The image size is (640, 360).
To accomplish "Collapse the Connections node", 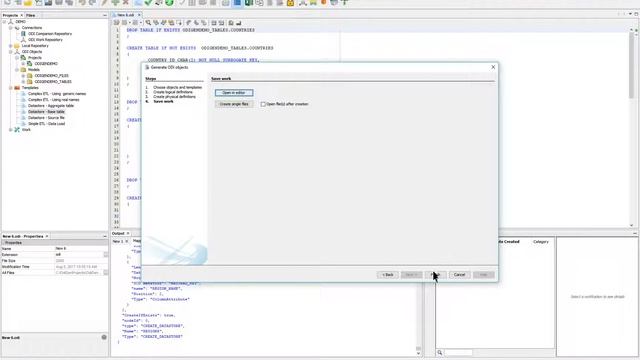I will click(11, 28).
